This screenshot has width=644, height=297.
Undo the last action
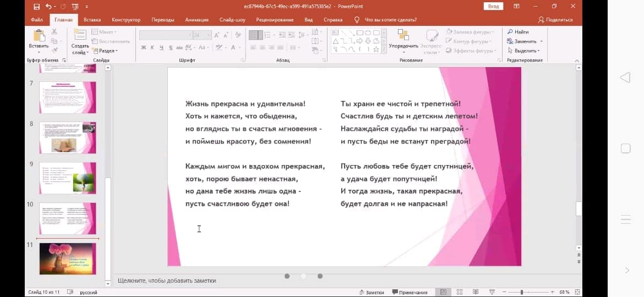(48, 7)
